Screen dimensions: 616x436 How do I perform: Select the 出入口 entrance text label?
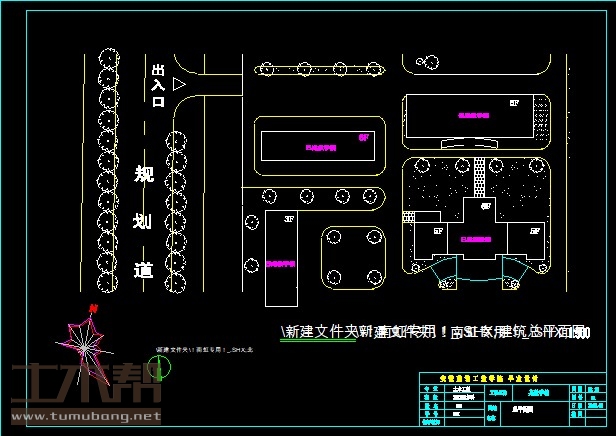point(157,86)
